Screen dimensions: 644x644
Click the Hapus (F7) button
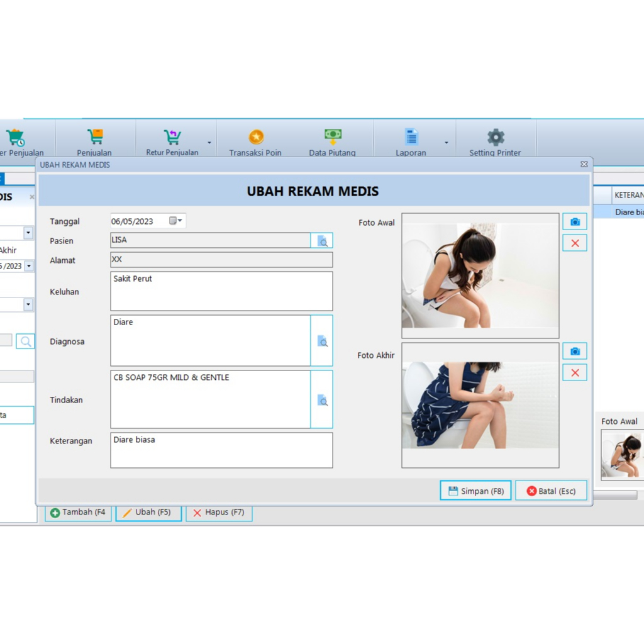218,513
